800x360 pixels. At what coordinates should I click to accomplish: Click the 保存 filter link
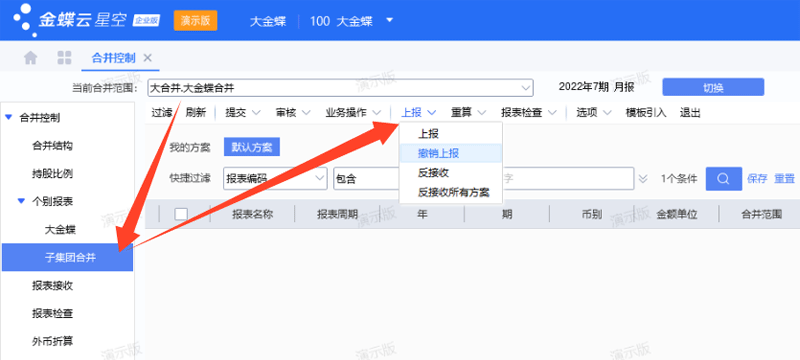[x=757, y=179]
